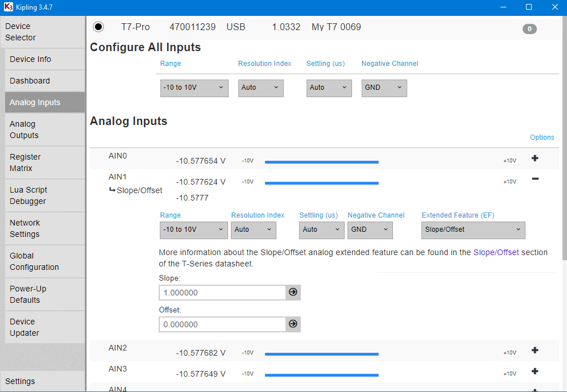
Task: Expand AIN2 options with plus icon
Action: (535, 351)
